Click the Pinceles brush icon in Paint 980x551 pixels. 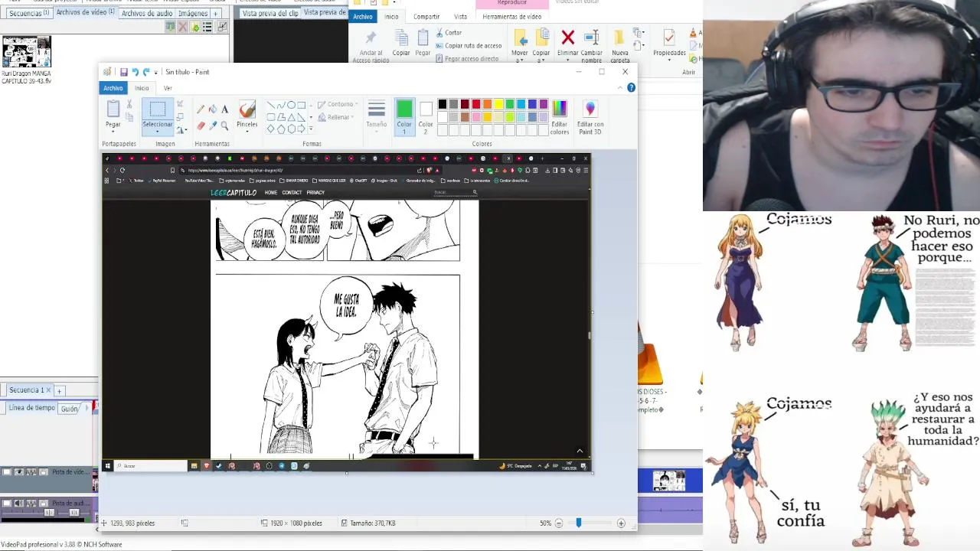pos(247,109)
